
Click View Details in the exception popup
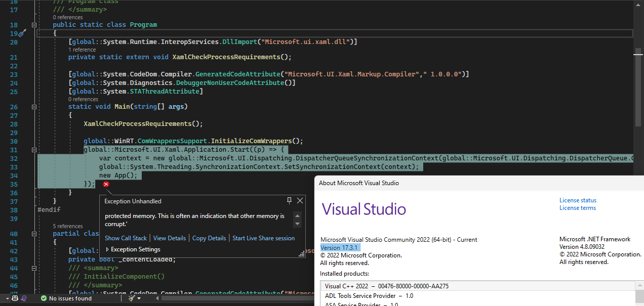tap(170, 238)
